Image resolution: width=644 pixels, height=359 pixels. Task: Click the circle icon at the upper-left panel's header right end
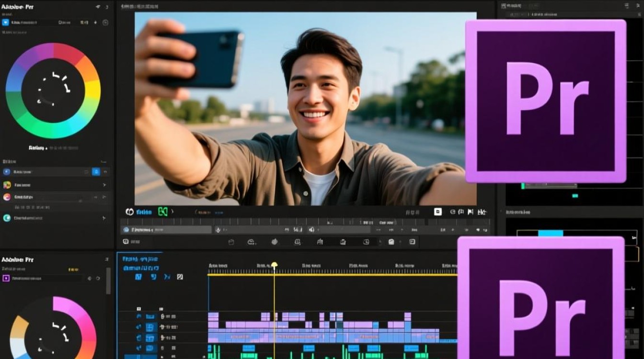point(105,22)
